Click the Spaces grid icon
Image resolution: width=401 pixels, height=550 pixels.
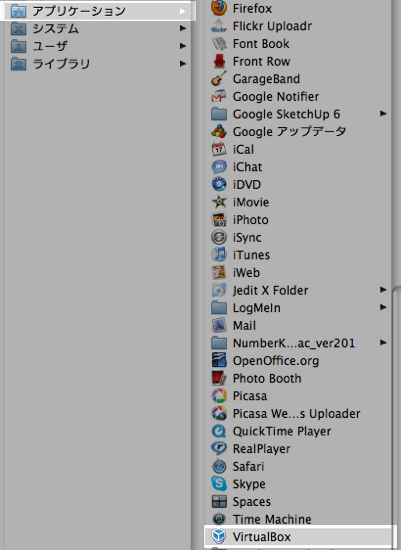[219, 502]
